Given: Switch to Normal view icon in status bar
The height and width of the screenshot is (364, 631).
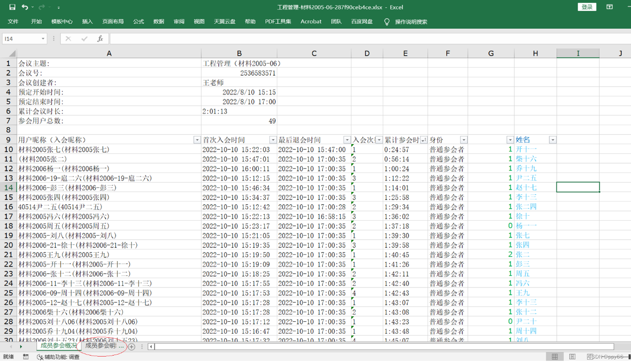Looking at the screenshot, I should 555,357.
